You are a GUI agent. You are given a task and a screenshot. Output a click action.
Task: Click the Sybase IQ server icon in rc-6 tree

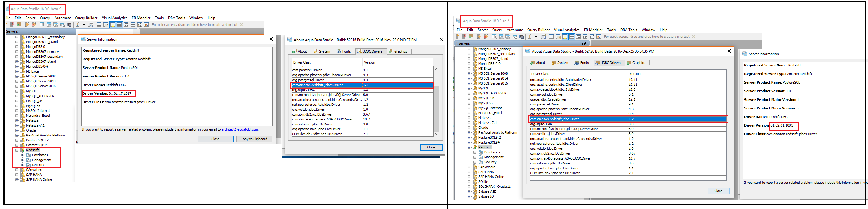coord(475,197)
